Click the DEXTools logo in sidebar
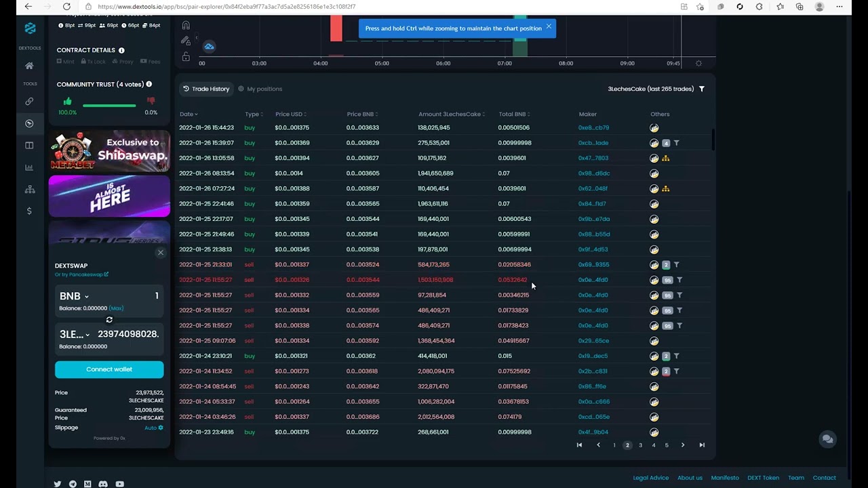The image size is (868, 488). [30, 28]
